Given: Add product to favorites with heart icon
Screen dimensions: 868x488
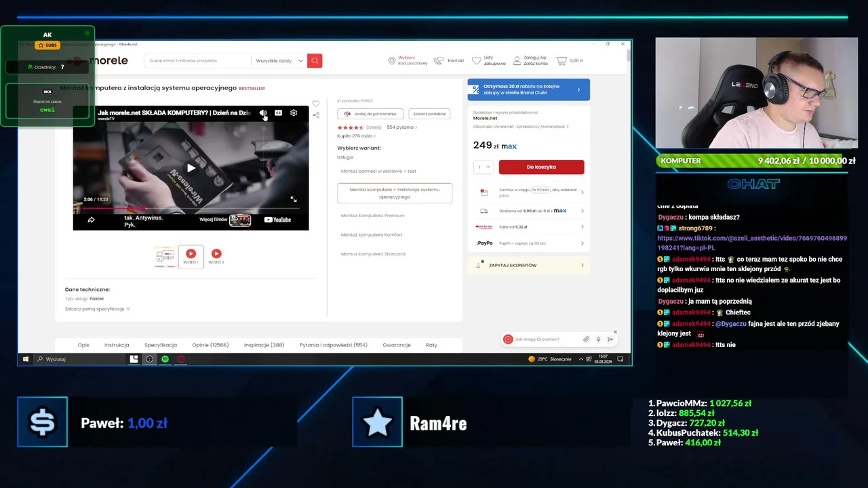Looking at the screenshot, I should [315, 104].
